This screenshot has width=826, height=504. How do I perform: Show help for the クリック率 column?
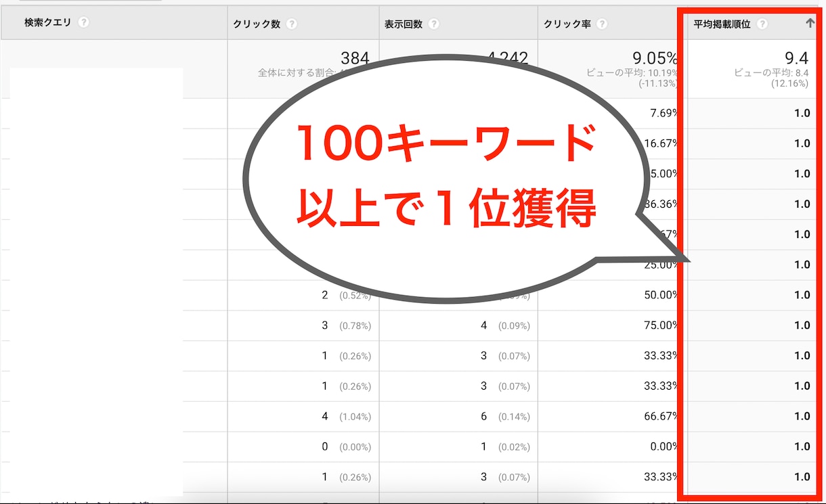pos(601,24)
